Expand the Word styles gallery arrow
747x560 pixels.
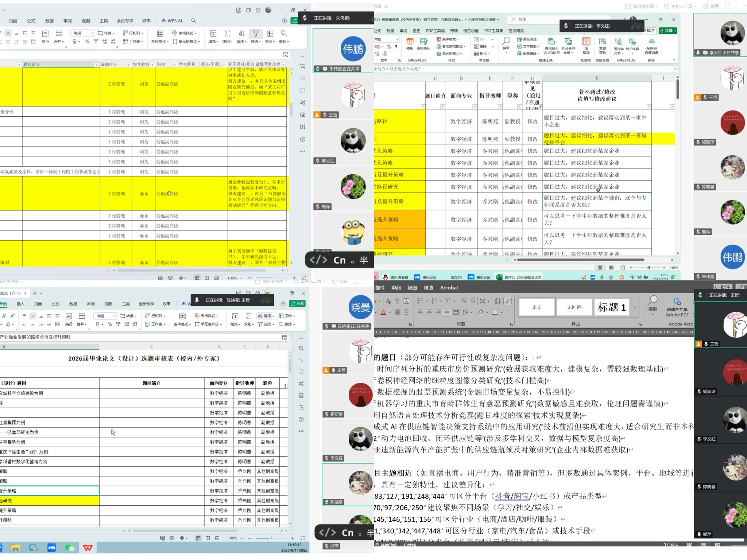click(635, 307)
